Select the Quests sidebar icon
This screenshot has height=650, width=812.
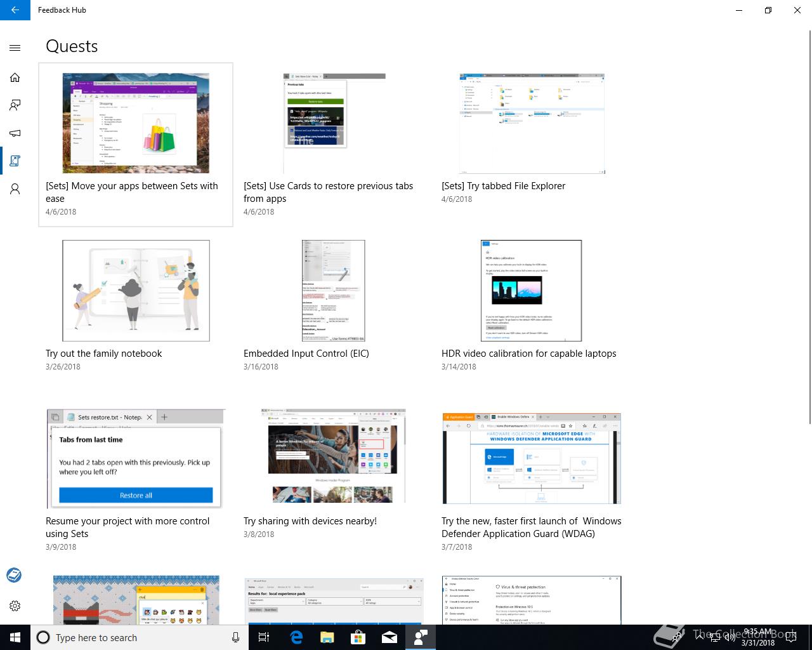15,161
